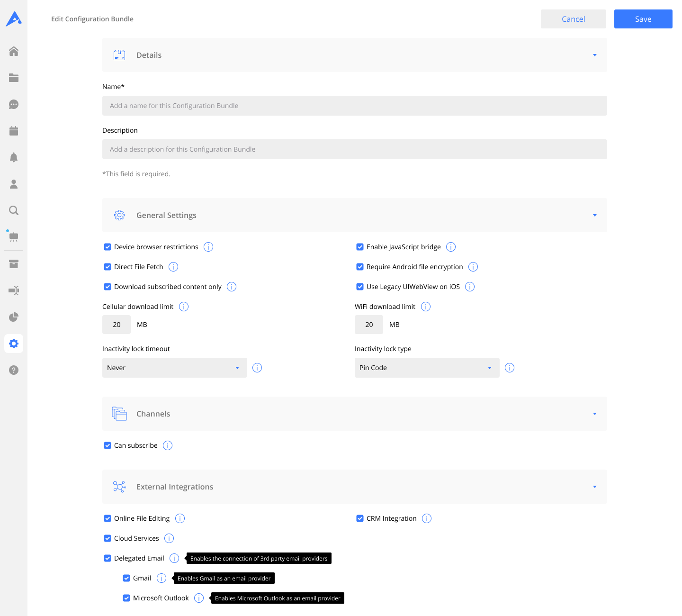Open notifications bell in sidebar
Screen dimensions: 682x616
coord(14,157)
